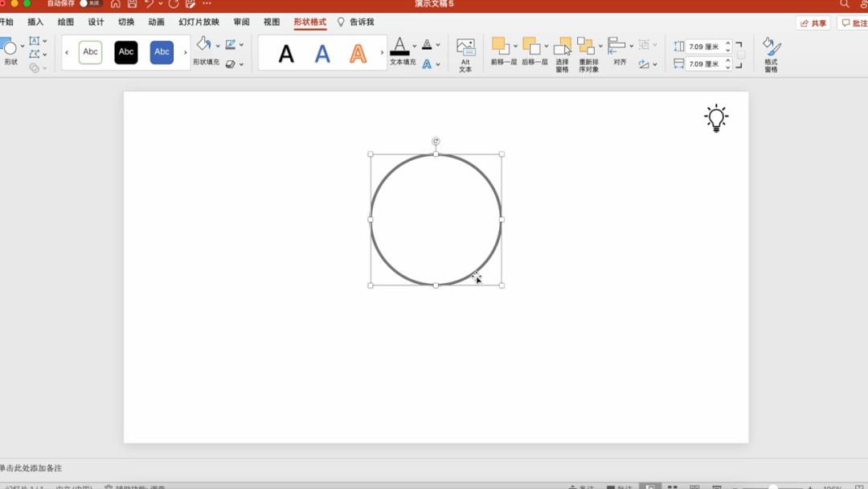Viewport: 868px width, 489px height.
Task: Show more shape styles with right chevron
Action: point(186,52)
